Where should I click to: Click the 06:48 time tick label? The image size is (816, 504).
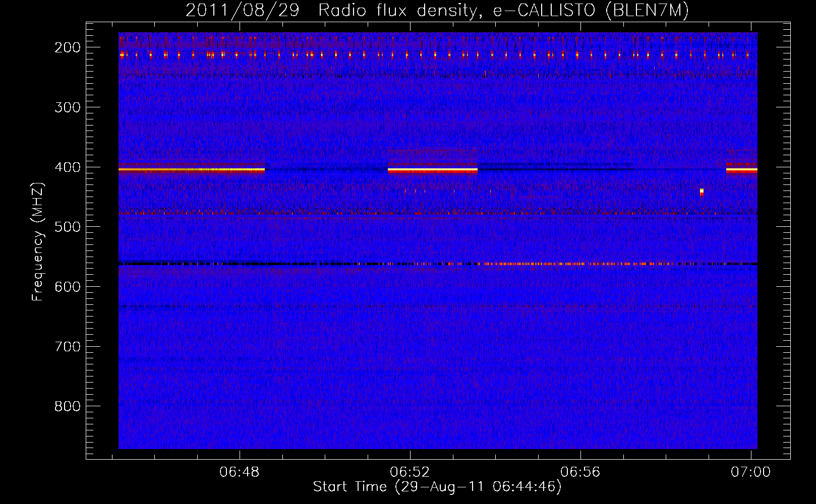240,472
